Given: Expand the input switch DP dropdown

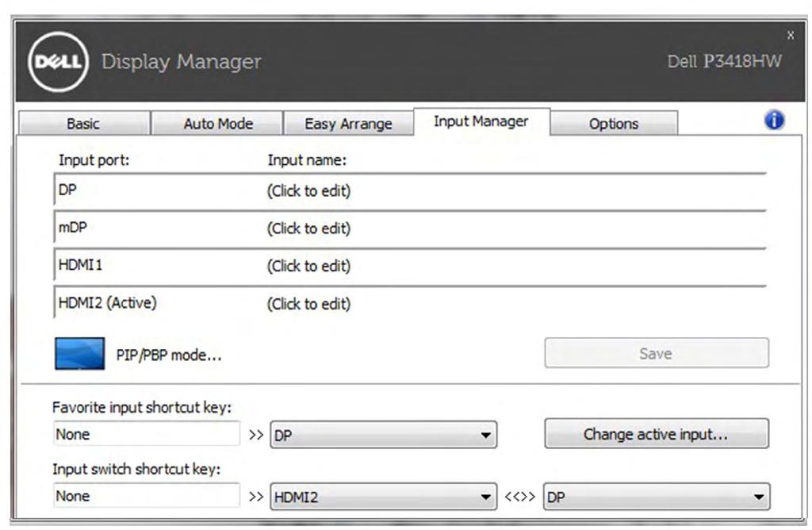Looking at the screenshot, I should [657, 497].
